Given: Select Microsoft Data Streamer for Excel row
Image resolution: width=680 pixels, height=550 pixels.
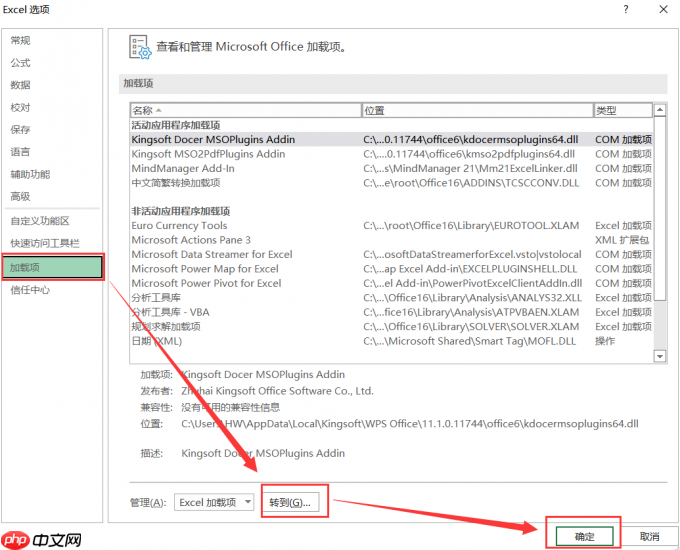Looking at the screenshot, I should (391, 254).
